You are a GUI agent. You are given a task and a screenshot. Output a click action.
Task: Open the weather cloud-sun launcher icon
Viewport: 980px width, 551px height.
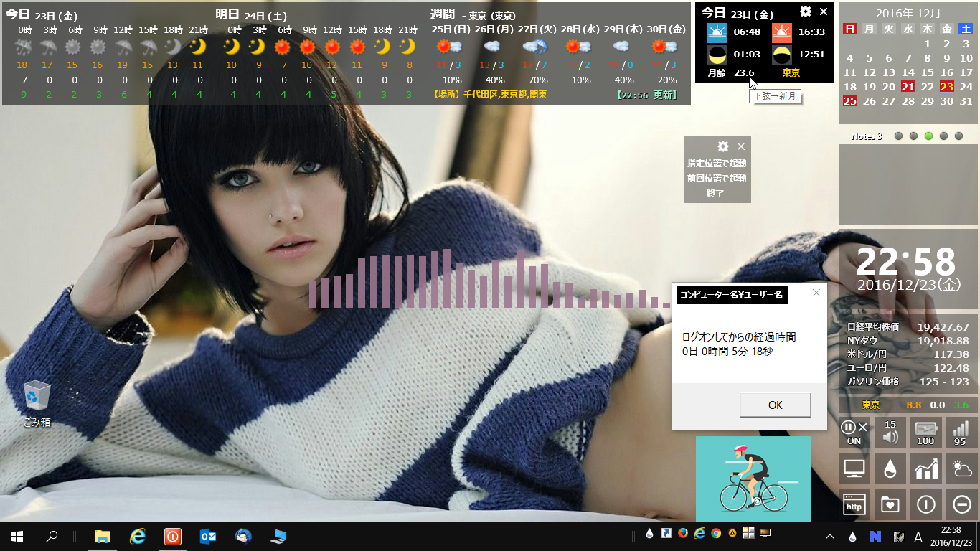tap(960, 469)
